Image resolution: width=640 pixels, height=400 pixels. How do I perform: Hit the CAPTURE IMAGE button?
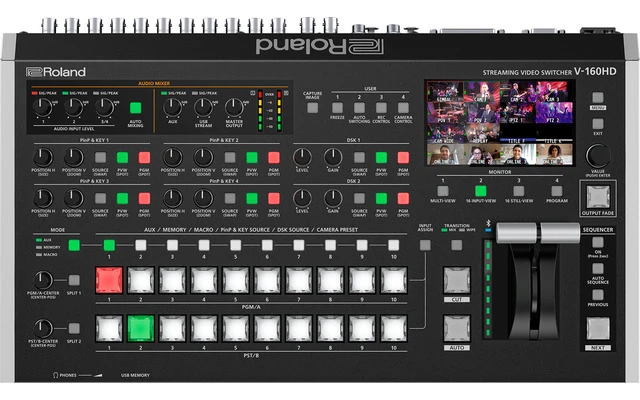(x=312, y=108)
